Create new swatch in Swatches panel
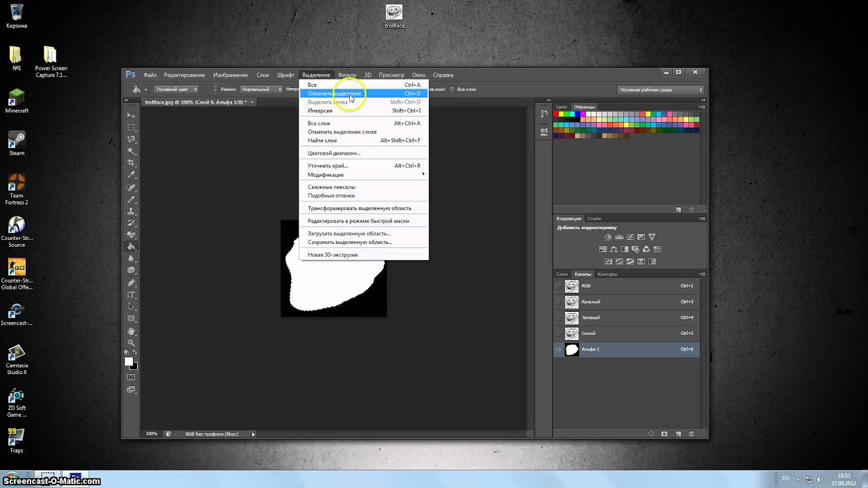The width and height of the screenshot is (868, 488). coord(678,210)
